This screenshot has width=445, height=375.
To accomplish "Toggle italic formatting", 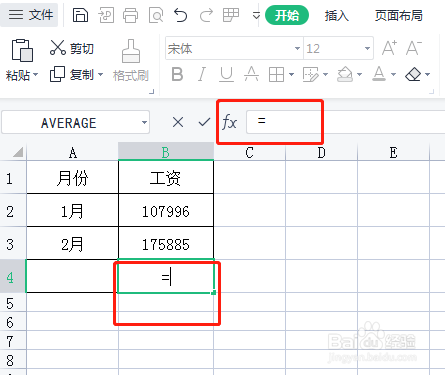I will pos(202,74).
